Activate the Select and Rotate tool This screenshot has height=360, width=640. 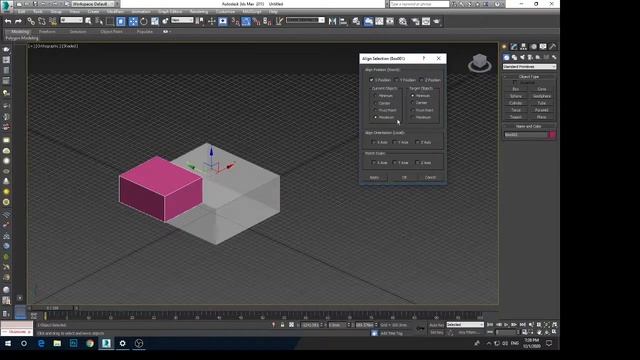(144, 21)
